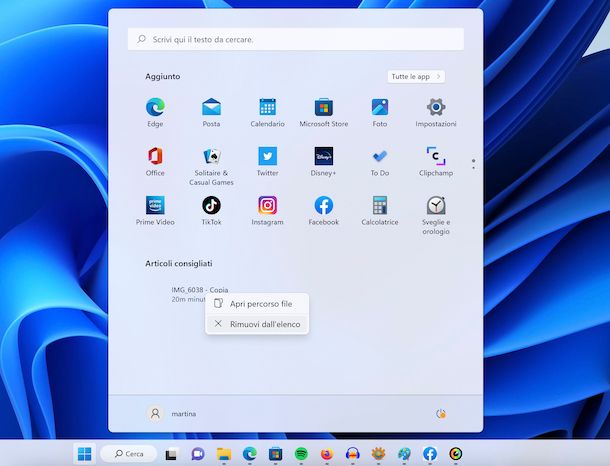
Task: Launch the Twitter app
Action: click(268, 161)
